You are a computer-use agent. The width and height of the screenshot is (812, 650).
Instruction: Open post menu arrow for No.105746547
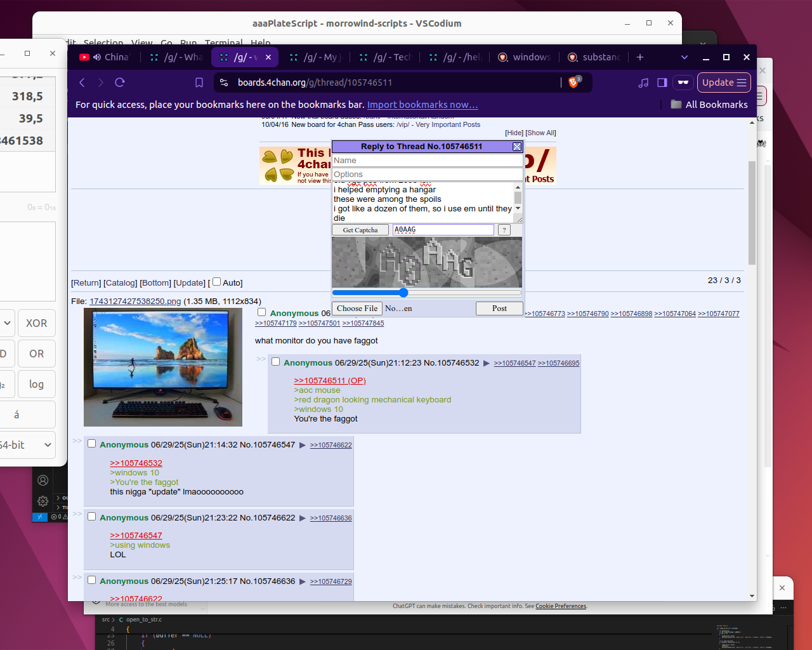(x=303, y=445)
